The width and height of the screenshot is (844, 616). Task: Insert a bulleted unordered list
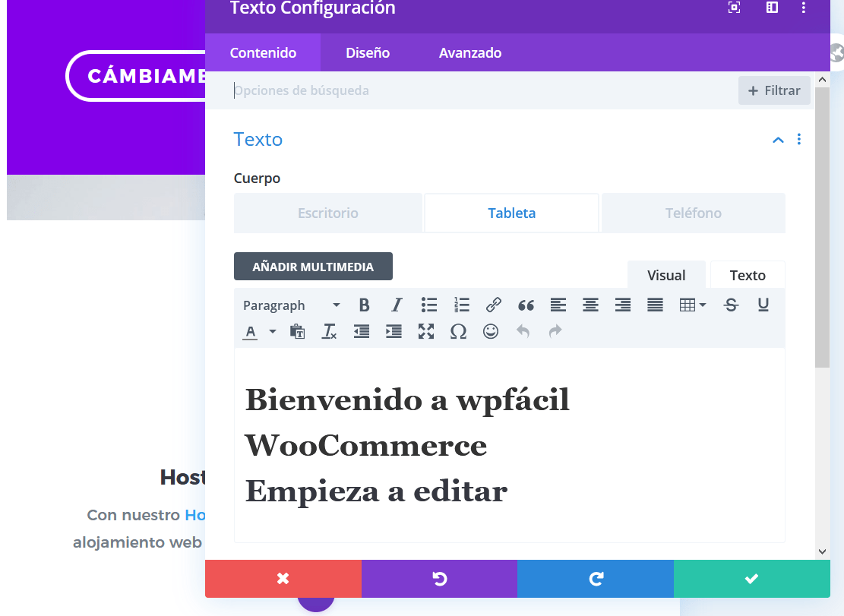click(x=429, y=305)
